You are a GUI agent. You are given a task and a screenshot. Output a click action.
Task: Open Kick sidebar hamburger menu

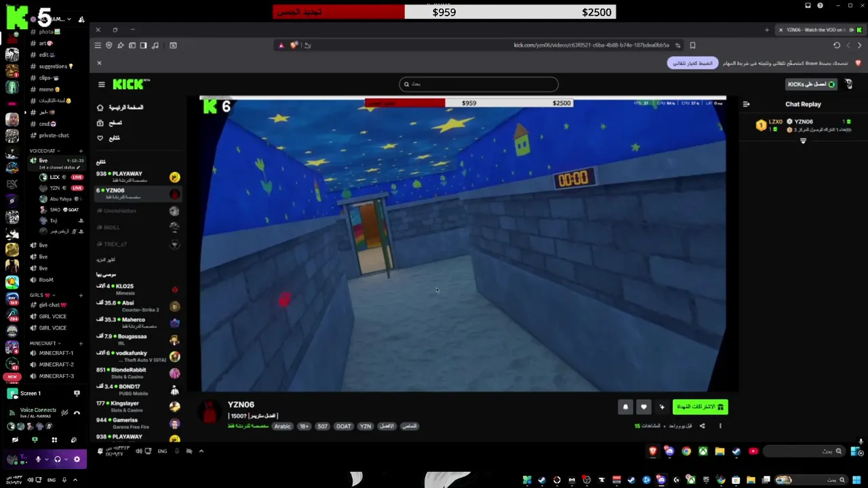coord(102,85)
